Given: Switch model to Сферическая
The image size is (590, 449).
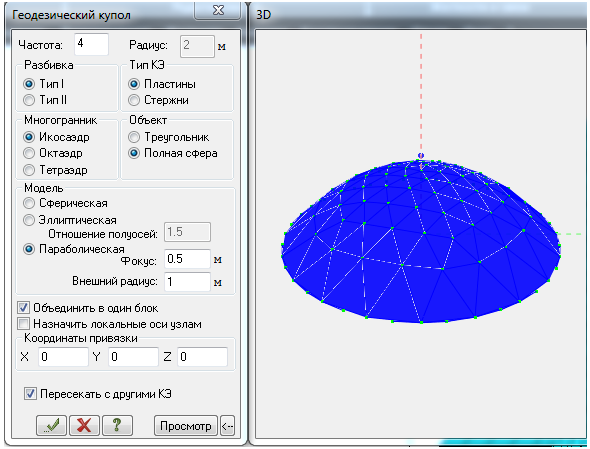Looking at the screenshot, I should coord(65,203).
